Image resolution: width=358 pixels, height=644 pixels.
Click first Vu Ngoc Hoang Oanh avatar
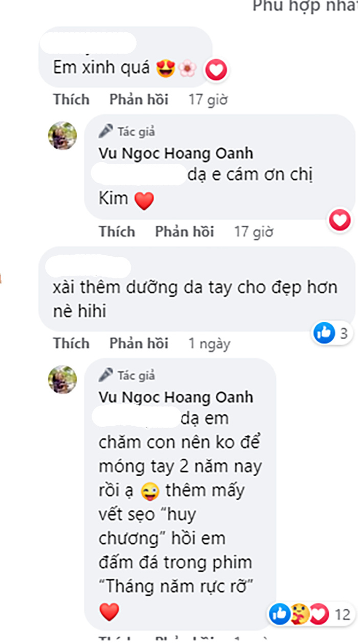click(62, 136)
